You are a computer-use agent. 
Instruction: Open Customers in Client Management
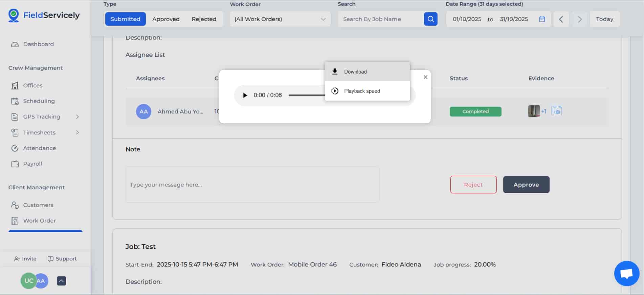click(x=32, y=205)
